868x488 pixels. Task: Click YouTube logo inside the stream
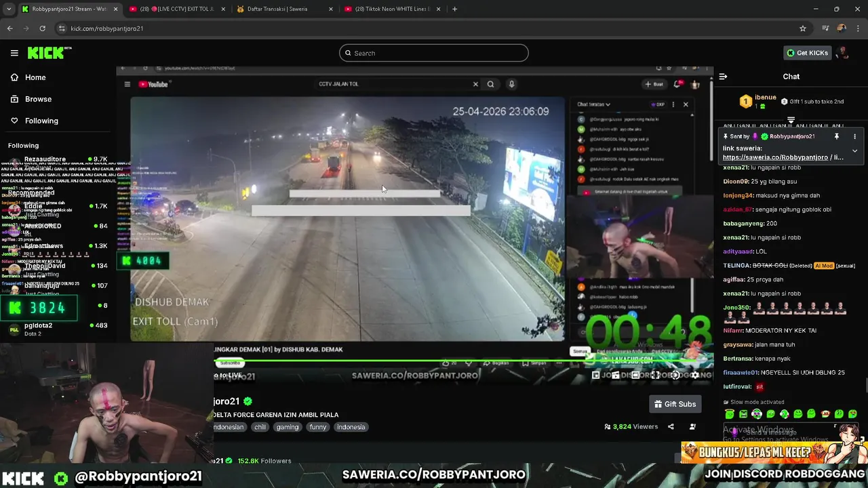tap(153, 84)
